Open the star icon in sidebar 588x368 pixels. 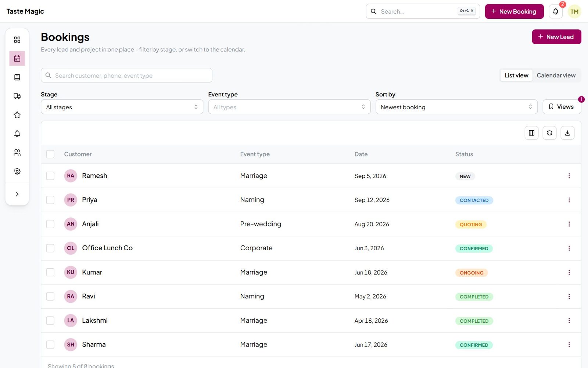pos(17,115)
